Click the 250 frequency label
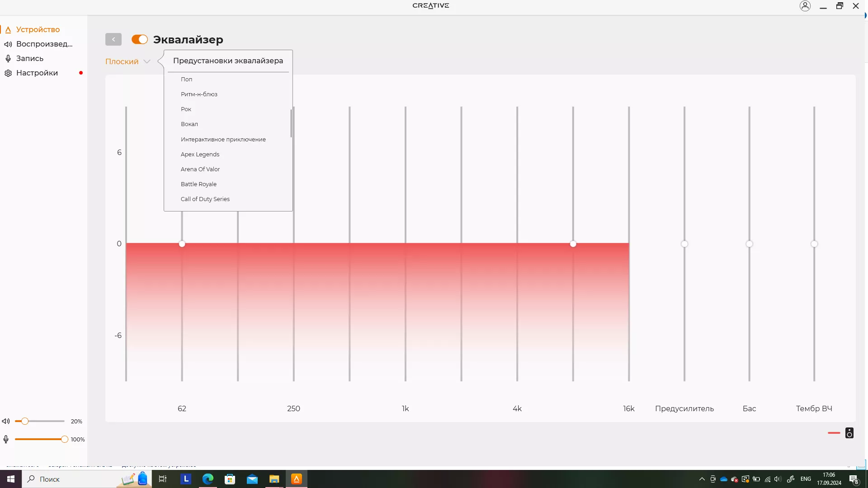This screenshot has height=488, width=868. (293, 408)
